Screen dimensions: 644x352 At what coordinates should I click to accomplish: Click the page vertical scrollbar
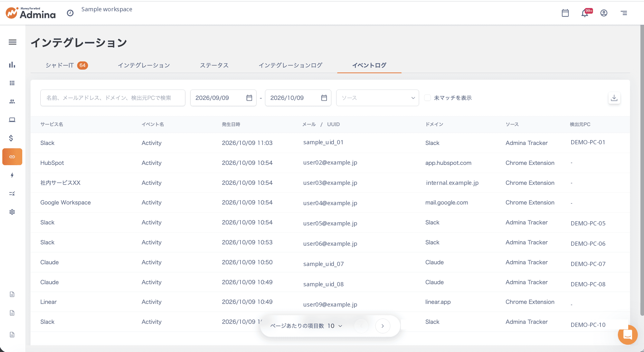[642, 171]
